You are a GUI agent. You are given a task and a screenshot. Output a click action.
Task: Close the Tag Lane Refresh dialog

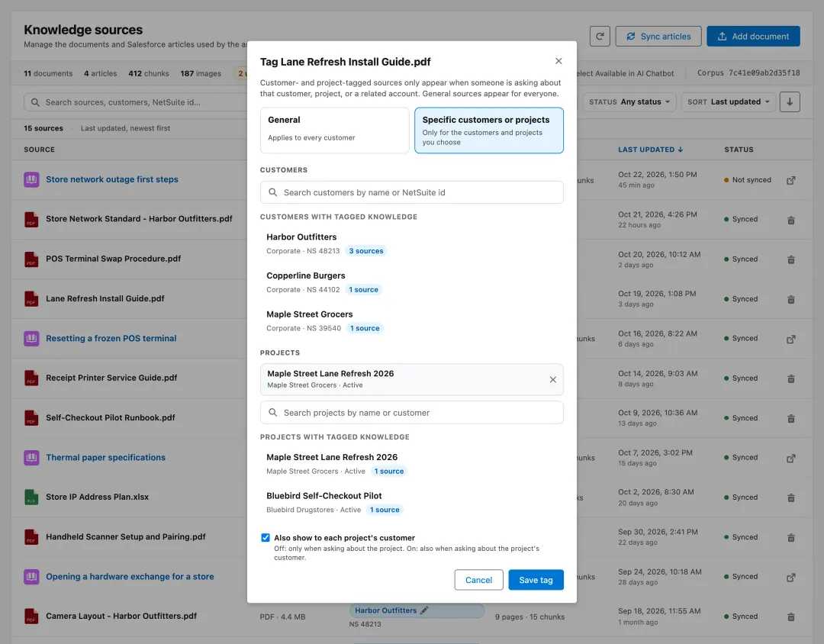click(x=558, y=61)
